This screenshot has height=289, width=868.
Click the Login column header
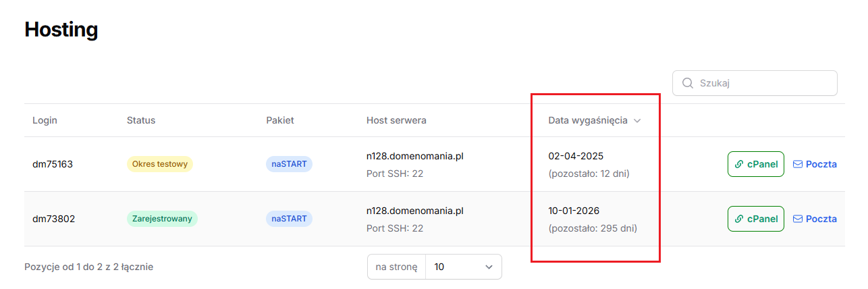(45, 120)
